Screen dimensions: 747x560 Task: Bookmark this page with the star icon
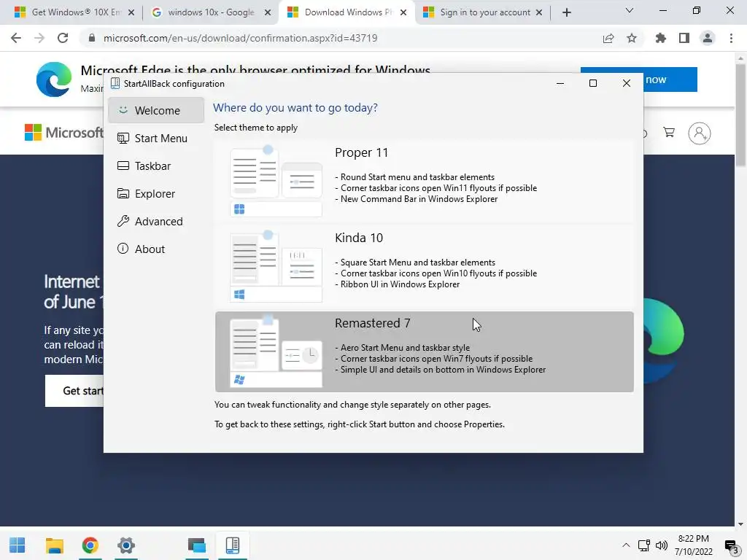(632, 38)
